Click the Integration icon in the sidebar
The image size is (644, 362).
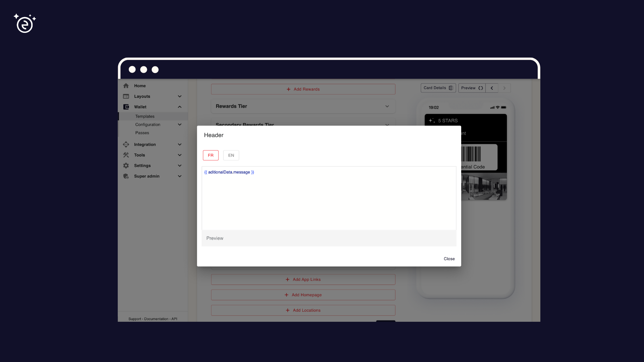tap(126, 144)
